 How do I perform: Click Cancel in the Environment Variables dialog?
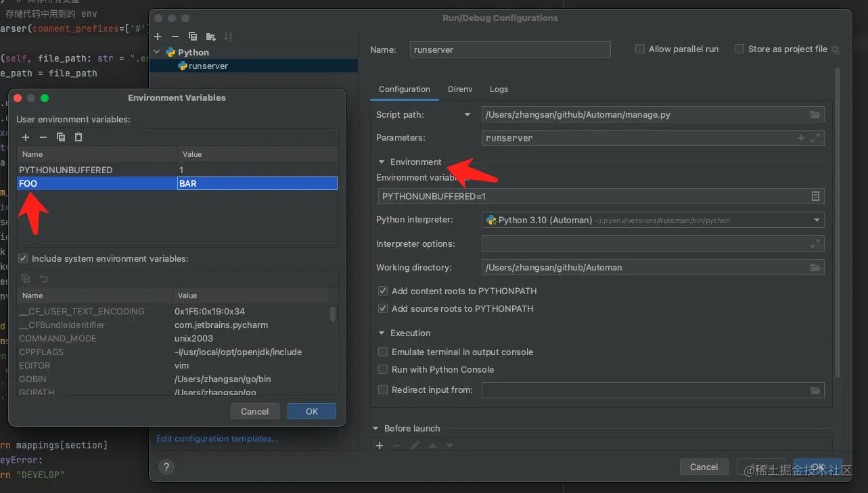(255, 411)
